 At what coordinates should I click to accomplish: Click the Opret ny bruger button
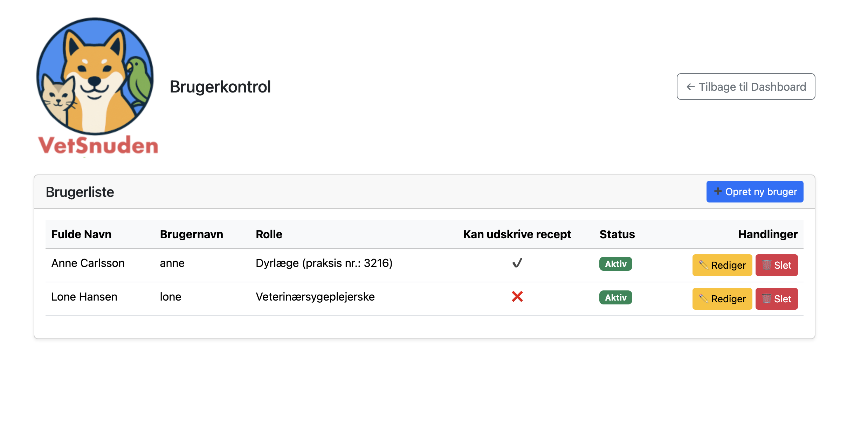click(x=755, y=192)
